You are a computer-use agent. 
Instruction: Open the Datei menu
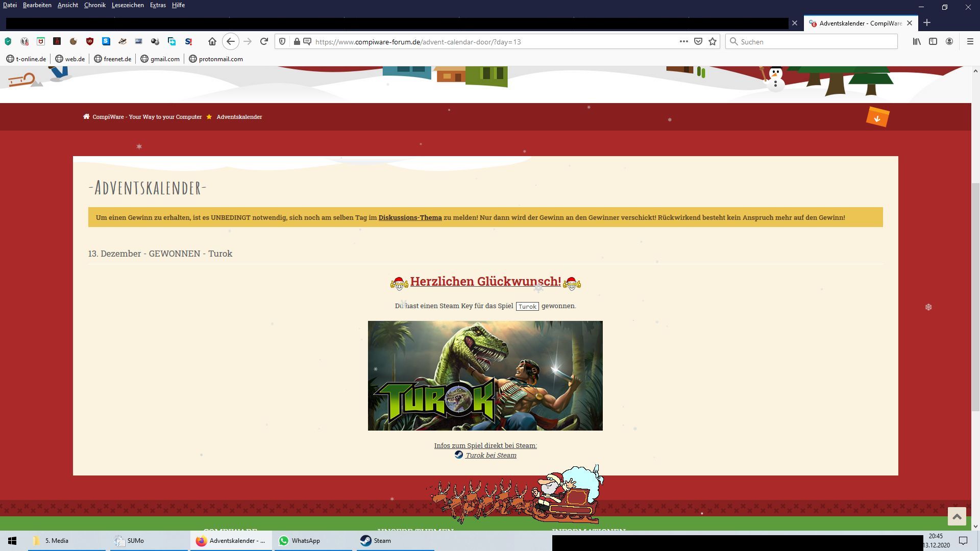point(10,5)
